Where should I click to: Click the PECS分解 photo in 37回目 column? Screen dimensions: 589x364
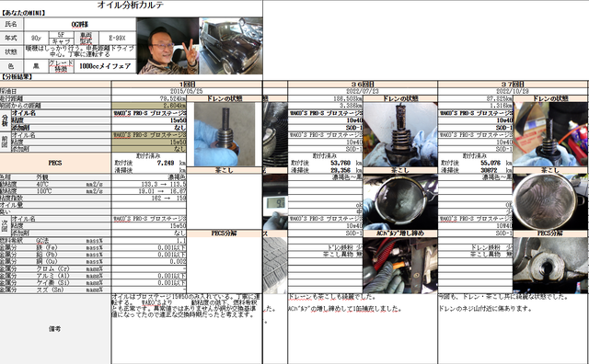pos(550,266)
